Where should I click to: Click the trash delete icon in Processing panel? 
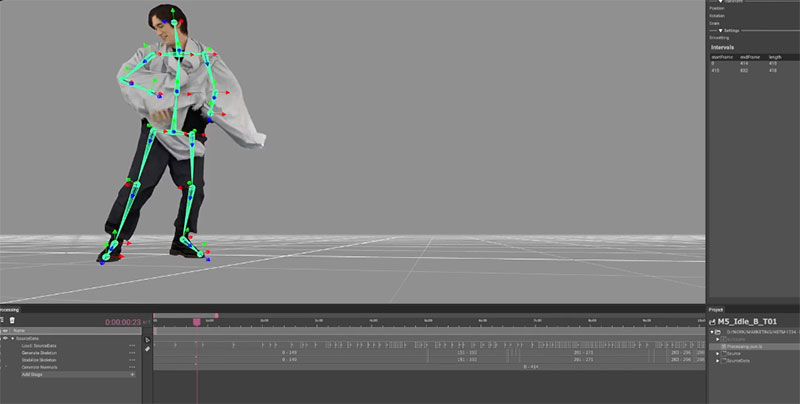coord(12,320)
